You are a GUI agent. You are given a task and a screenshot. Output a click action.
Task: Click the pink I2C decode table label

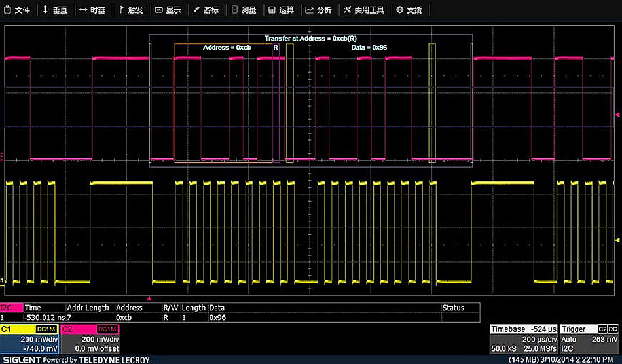click(11, 308)
